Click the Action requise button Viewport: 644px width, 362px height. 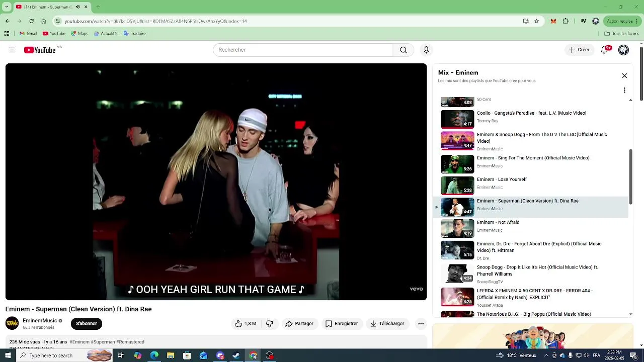tap(622, 21)
